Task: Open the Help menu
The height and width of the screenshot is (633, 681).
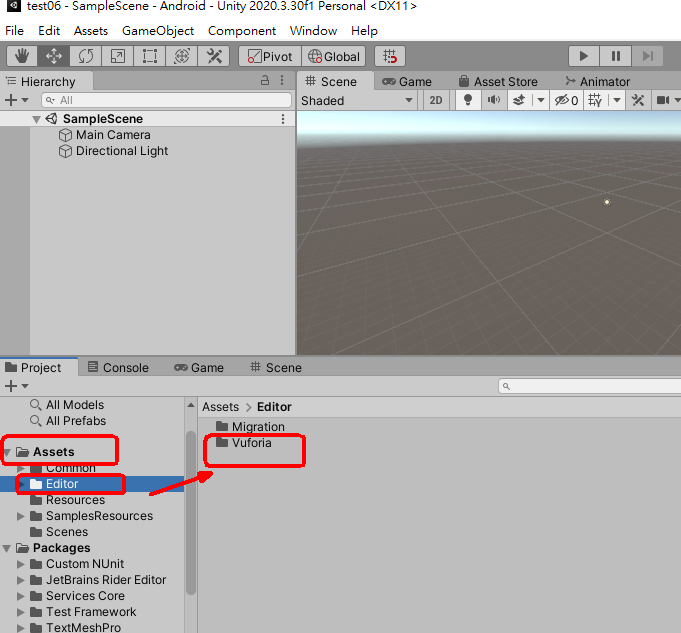Action: [364, 31]
